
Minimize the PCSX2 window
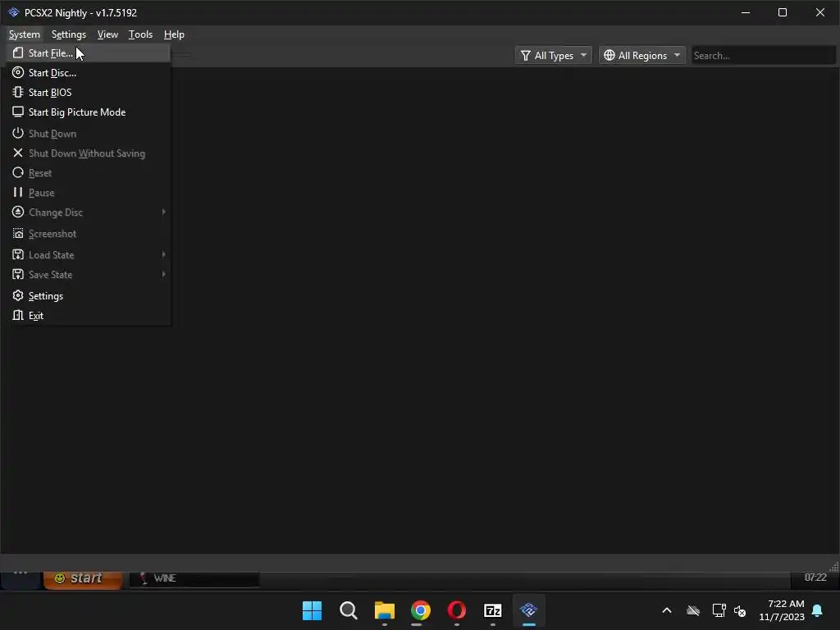pyautogui.click(x=745, y=12)
